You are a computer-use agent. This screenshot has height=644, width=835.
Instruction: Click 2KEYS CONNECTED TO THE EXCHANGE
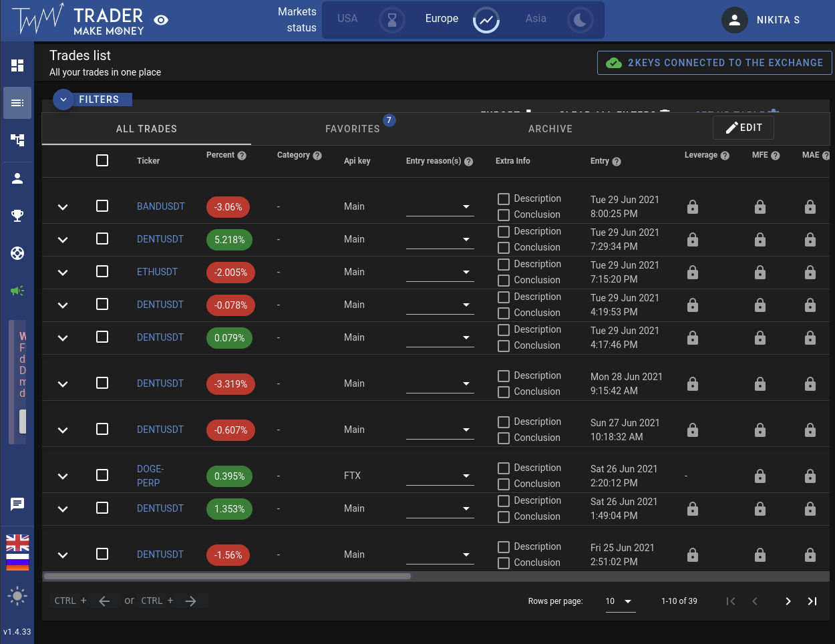[x=714, y=62]
